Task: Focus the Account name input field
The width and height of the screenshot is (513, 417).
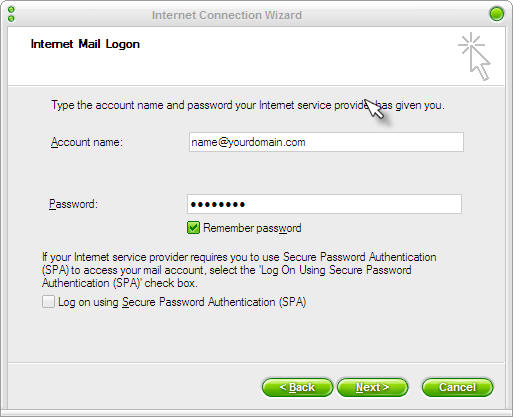Action: [x=326, y=142]
